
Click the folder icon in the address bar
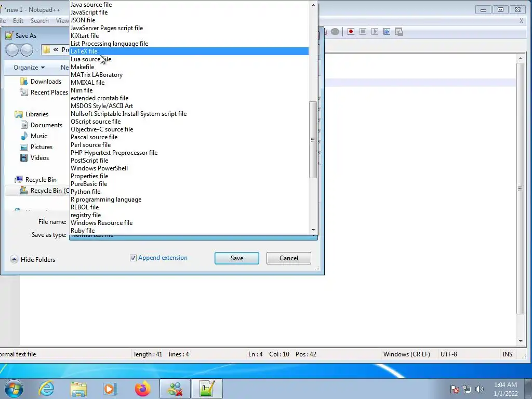click(x=46, y=50)
